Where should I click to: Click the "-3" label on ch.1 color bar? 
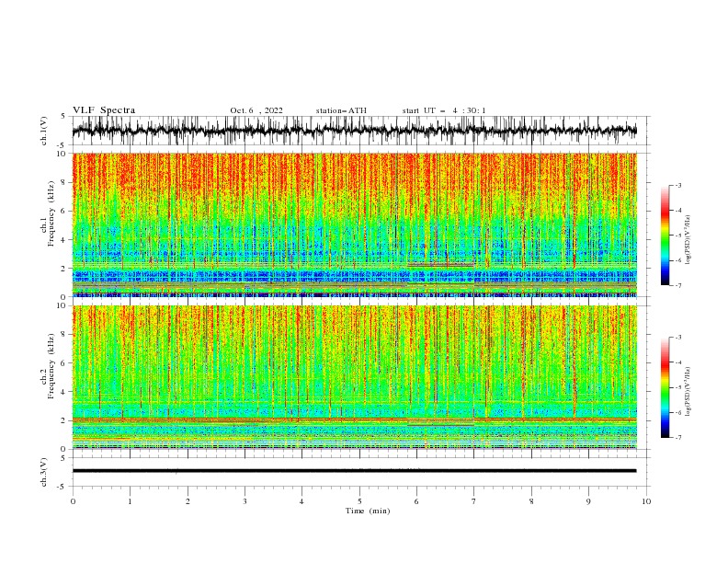click(678, 185)
